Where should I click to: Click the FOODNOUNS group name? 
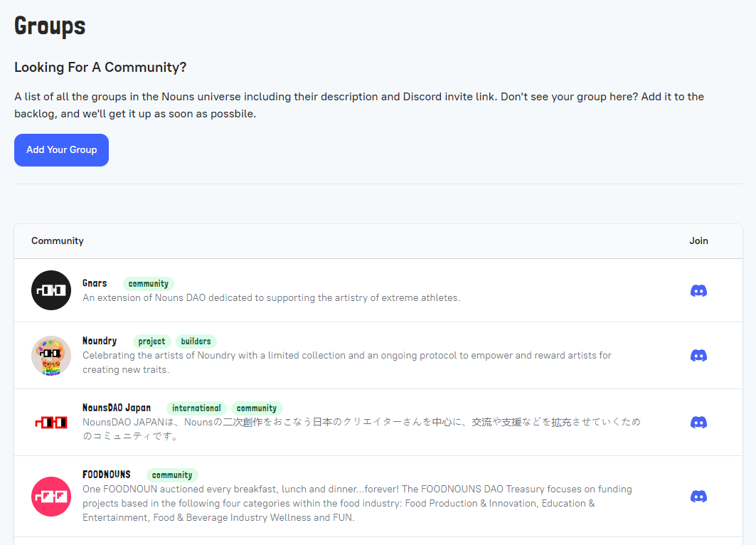(x=107, y=475)
